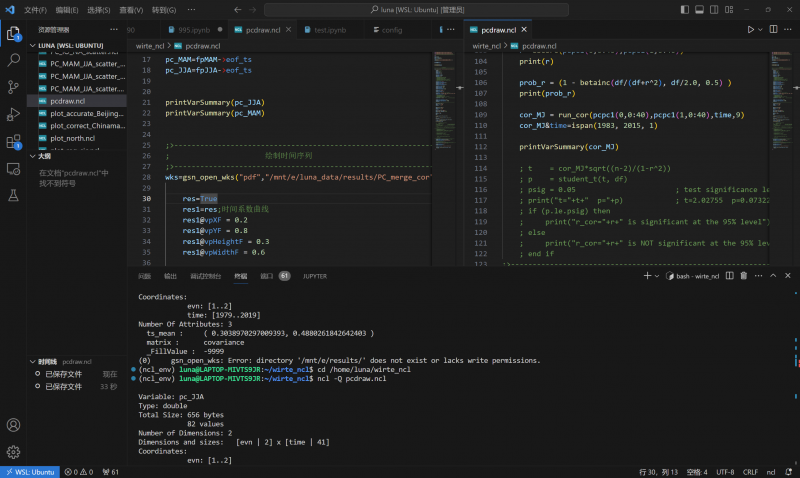Open the Testing flask view
This screenshot has width=800, height=478.
tap(14, 196)
